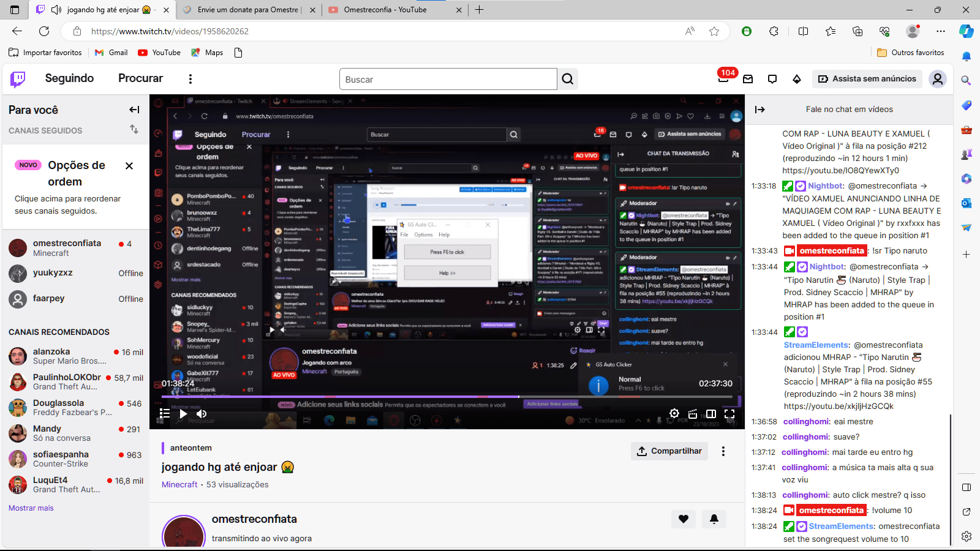Image resolution: width=980 pixels, height=551 pixels.
Task: Open Edge settings and more menu
Action: (x=941, y=31)
